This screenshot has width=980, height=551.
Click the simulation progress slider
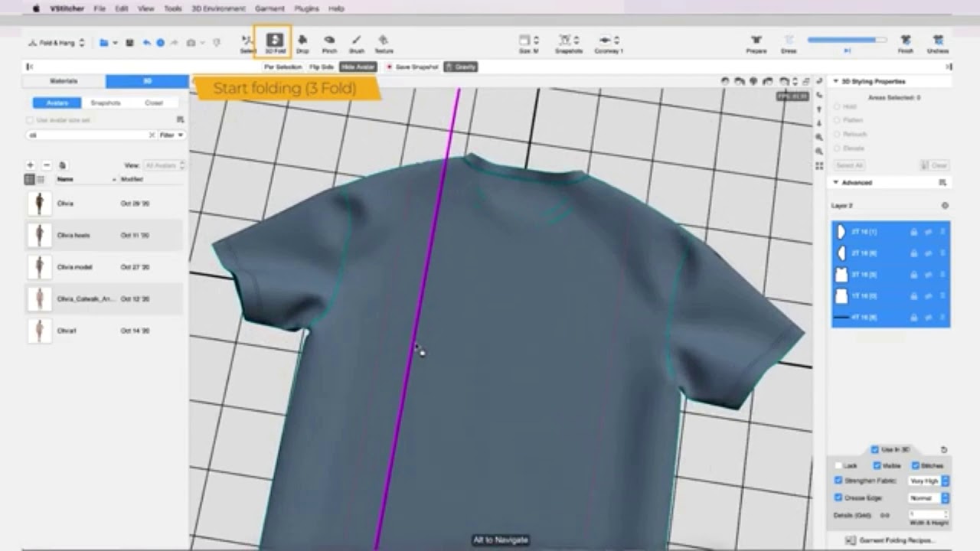pos(847,40)
